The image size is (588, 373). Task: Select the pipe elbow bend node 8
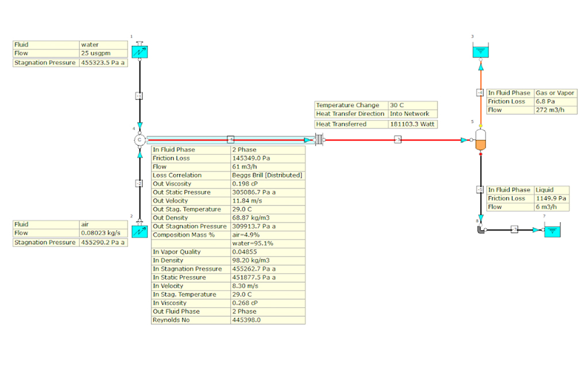point(481,230)
